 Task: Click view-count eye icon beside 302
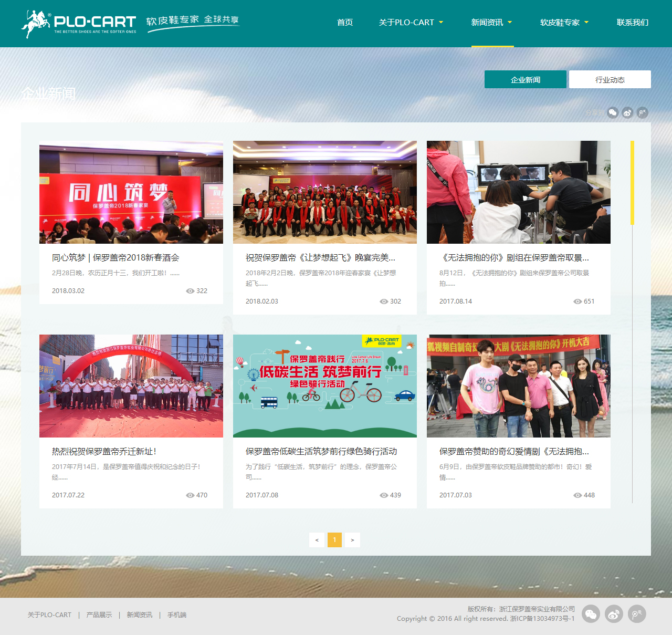tap(384, 301)
